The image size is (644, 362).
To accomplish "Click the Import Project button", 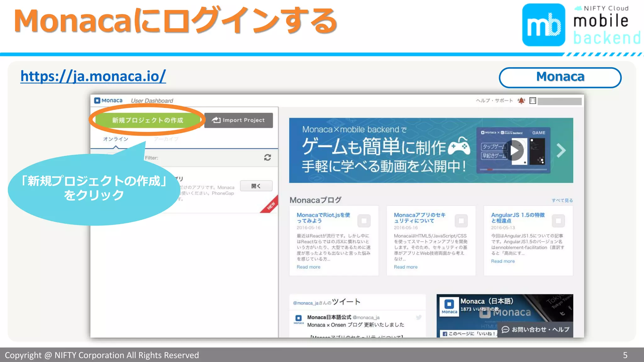I will (238, 120).
